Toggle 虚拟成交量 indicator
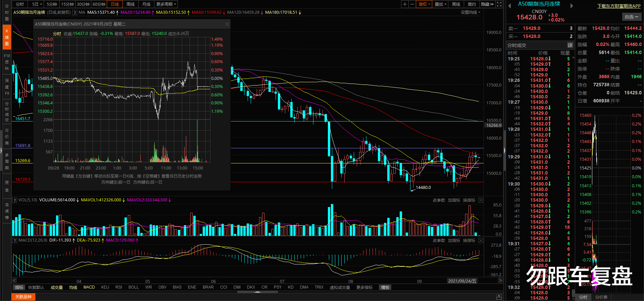Image resolution: width=644 pixels, height=301 pixels. 340,288
